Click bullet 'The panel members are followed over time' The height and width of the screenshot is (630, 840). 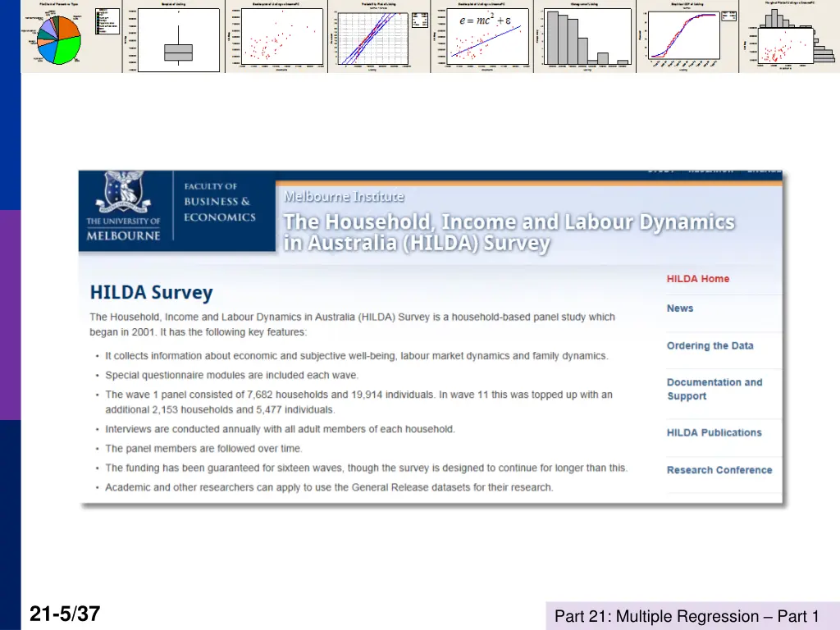point(203,449)
